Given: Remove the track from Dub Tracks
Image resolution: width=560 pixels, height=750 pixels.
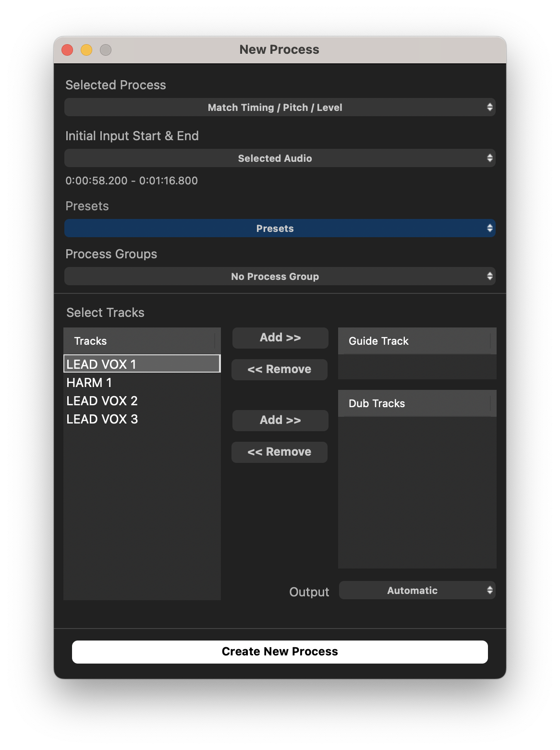Looking at the screenshot, I should (280, 452).
